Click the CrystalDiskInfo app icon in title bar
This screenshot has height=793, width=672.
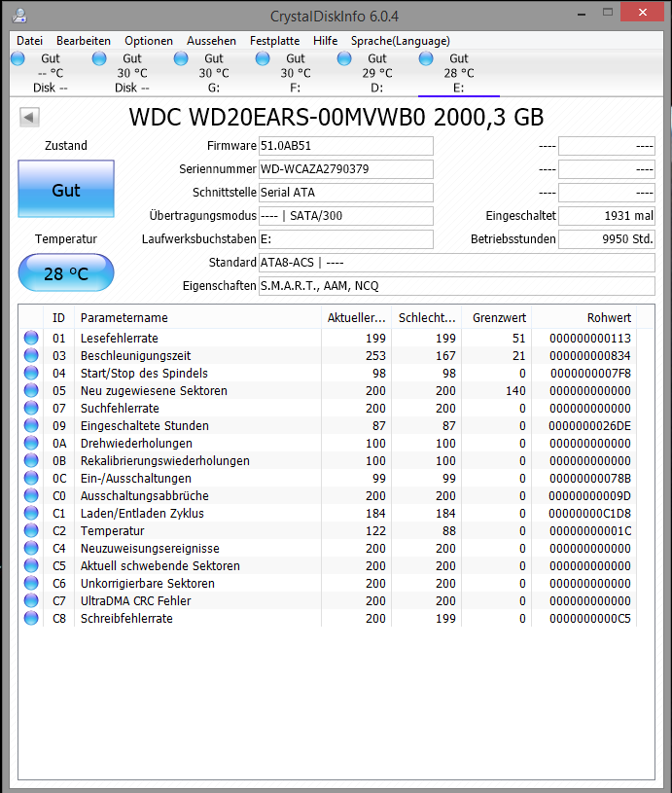point(19,16)
